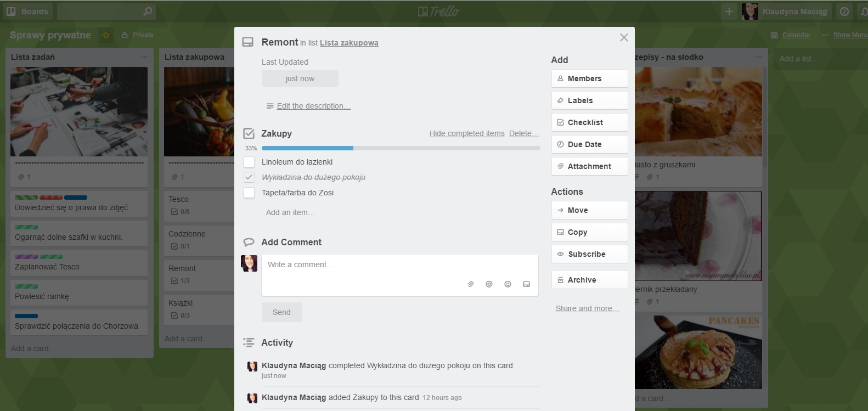The width and height of the screenshot is (868, 411).
Task: Open the Codzienne card
Action: (199, 240)
